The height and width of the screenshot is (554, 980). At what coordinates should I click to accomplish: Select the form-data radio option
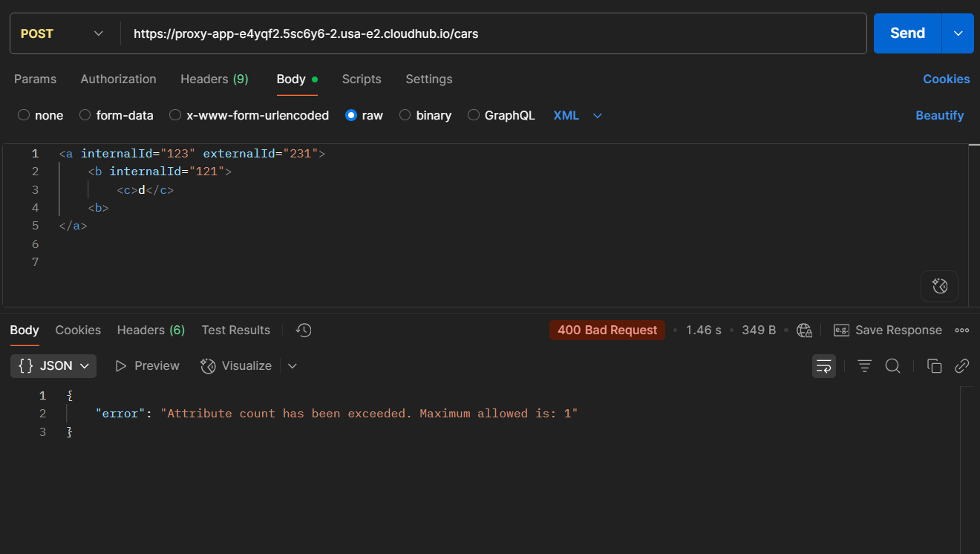[85, 115]
